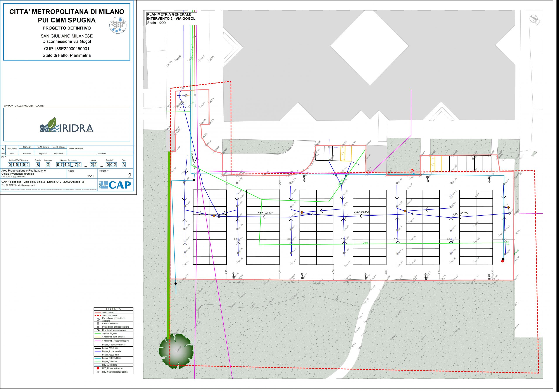Click the 'CITTA' METROPOLITANA DI MILANO' title

[67, 12]
